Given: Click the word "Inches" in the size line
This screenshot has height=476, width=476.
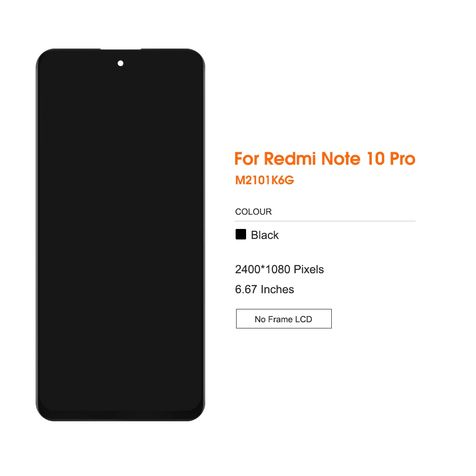Looking at the screenshot, I should click(277, 289).
